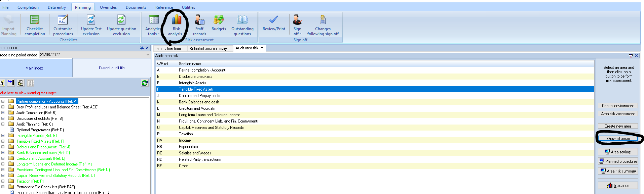Switch to the Data entry tab
The height and width of the screenshot is (194, 644).
click(57, 7)
